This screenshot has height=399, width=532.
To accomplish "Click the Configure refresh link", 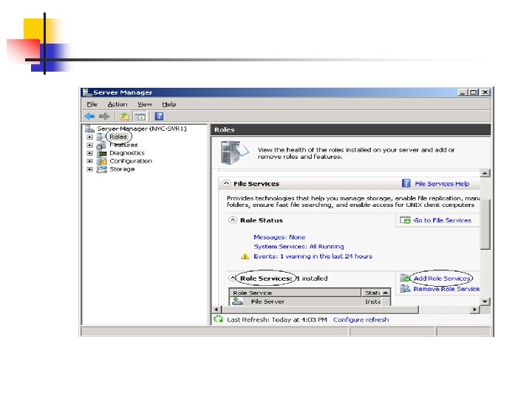I will coord(361,320).
